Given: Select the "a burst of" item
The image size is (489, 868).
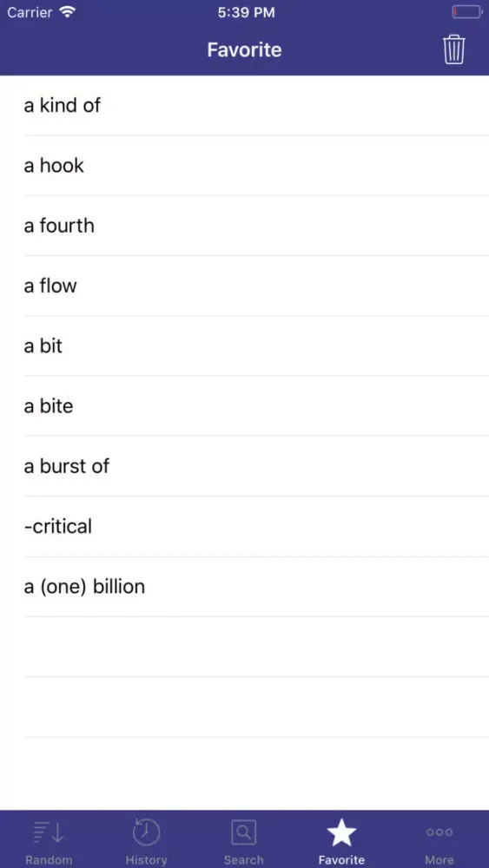Looking at the screenshot, I should (x=244, y=466).
